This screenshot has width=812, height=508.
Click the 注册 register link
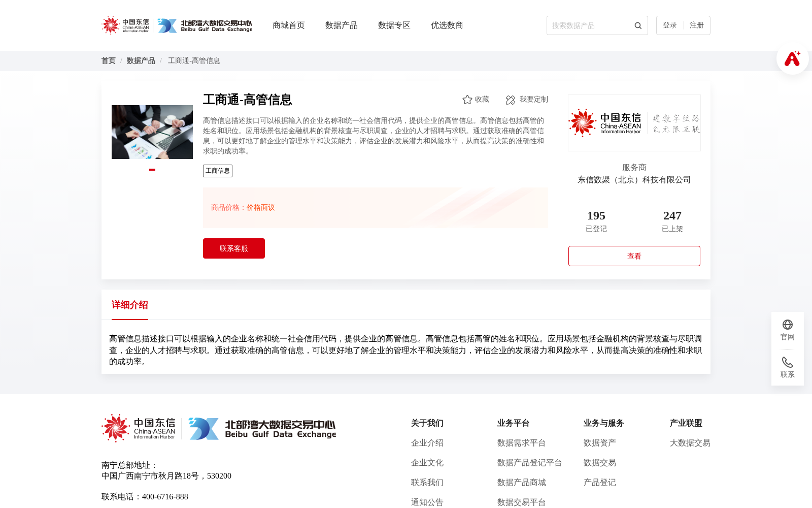[697, 25]
